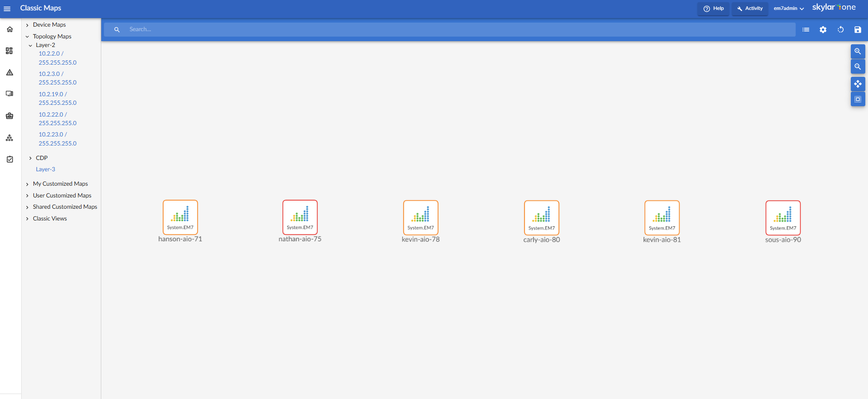Expand the CDP tree node
Viewport: 868px width, 399px height.
click(30, 158)
